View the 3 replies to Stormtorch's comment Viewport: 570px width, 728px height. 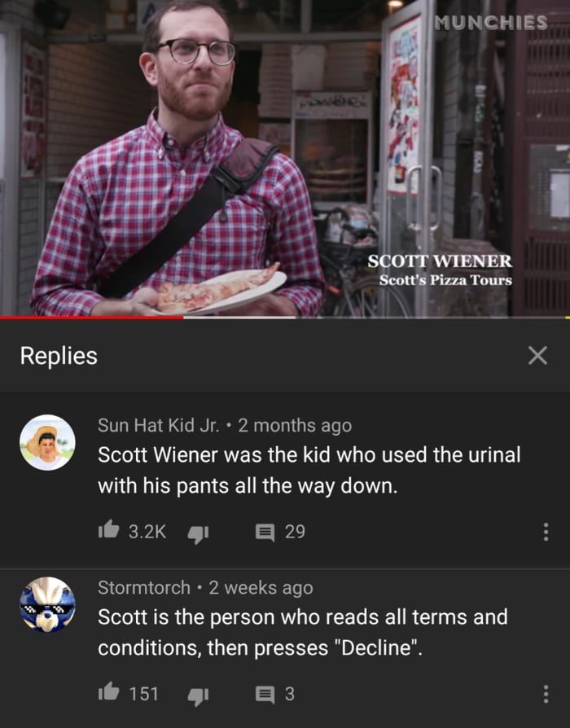[275, 694]
